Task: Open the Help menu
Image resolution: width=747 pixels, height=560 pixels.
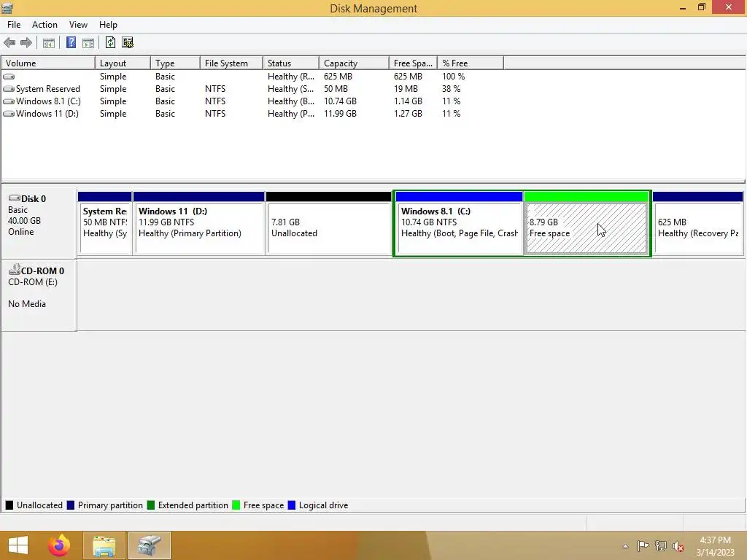Action: pos(108,25)
